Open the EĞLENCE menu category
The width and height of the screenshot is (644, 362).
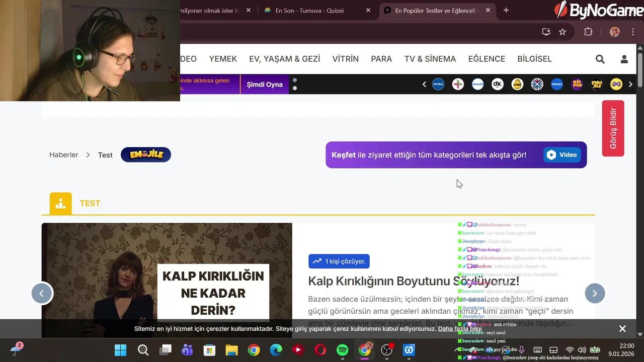pos(487,59)
